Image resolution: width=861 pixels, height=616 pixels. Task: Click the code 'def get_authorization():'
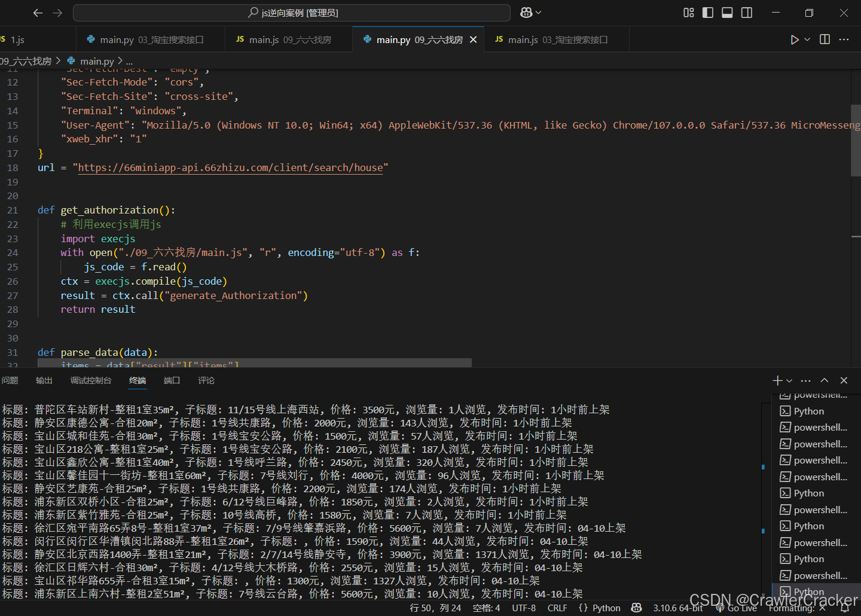pos(106,210)
